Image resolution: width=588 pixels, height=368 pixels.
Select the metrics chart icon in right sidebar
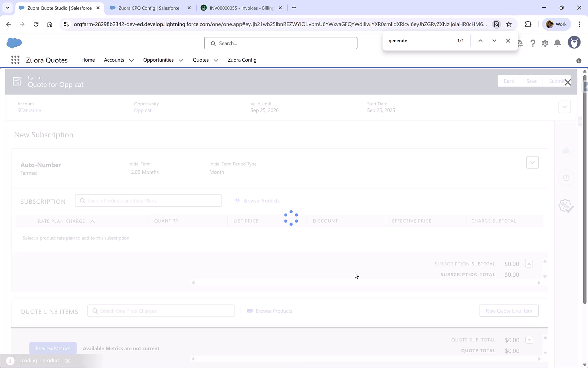click(x=566, y=150)
